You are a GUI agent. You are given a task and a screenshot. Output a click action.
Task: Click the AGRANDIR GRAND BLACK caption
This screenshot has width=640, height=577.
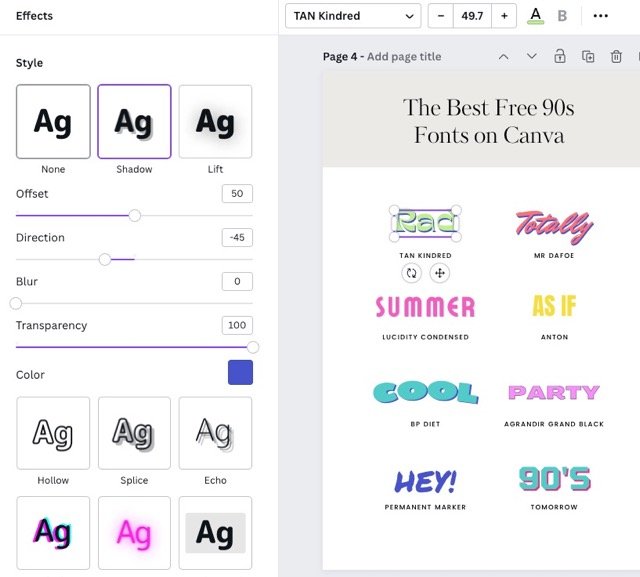coord(554,424)
